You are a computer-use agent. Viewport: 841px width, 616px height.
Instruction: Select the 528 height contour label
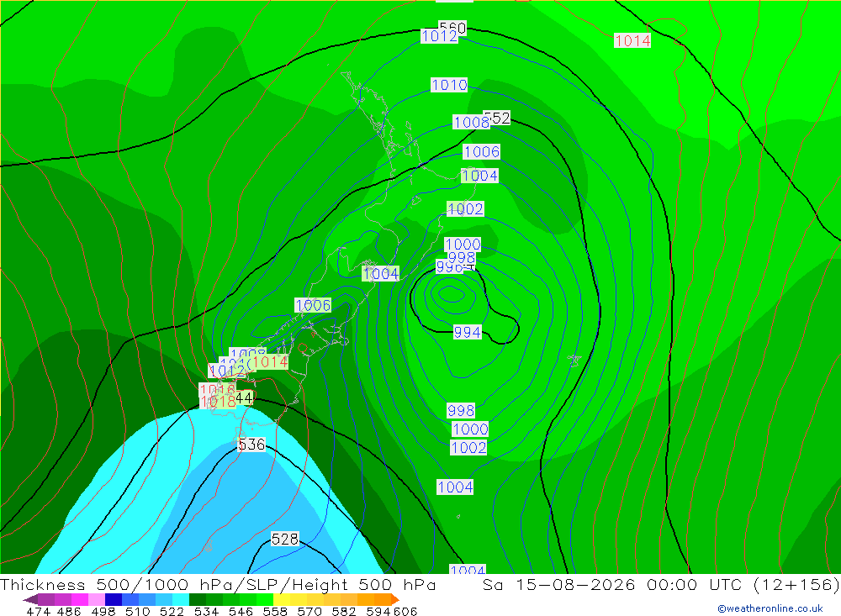[284, 539]
